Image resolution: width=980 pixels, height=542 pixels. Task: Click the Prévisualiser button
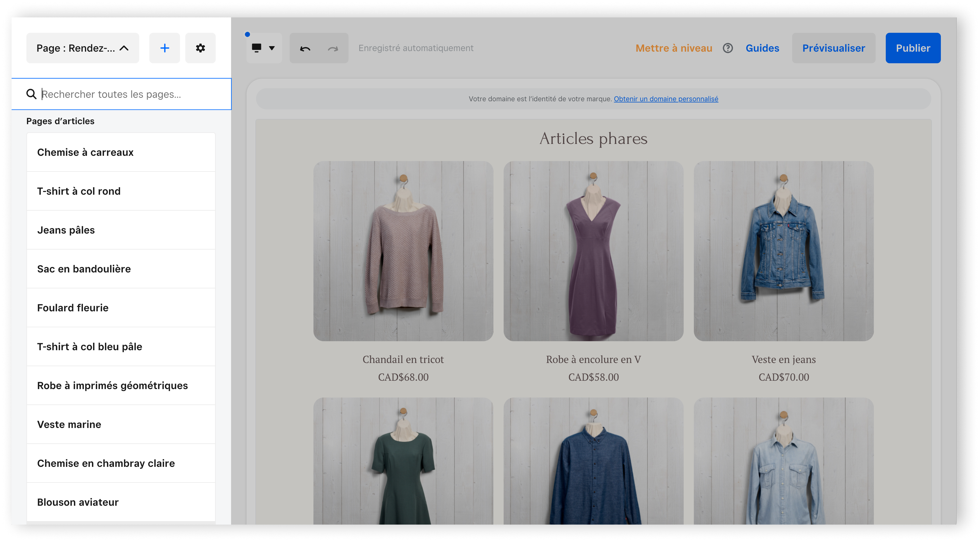click(x=833, y=48)
